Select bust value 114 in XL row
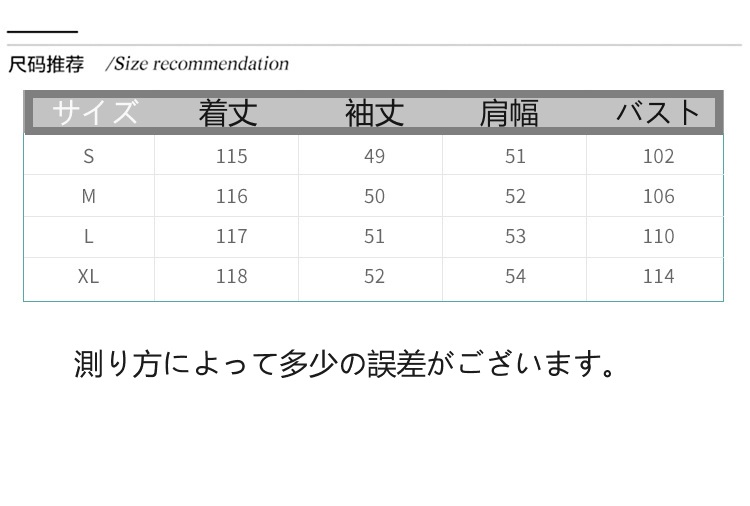This screenshot has width=750, height=506. (658, 276)
